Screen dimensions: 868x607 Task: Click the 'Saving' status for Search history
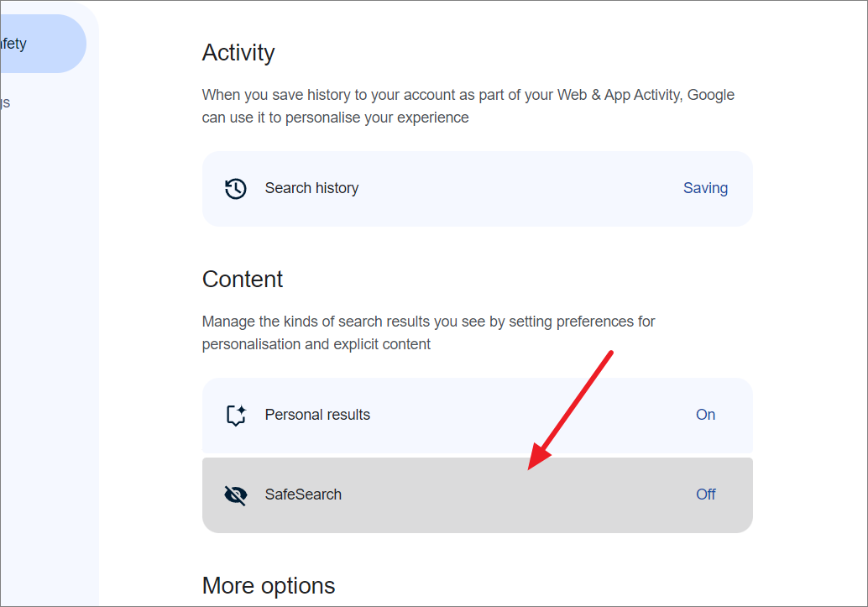tap(705, 188)
